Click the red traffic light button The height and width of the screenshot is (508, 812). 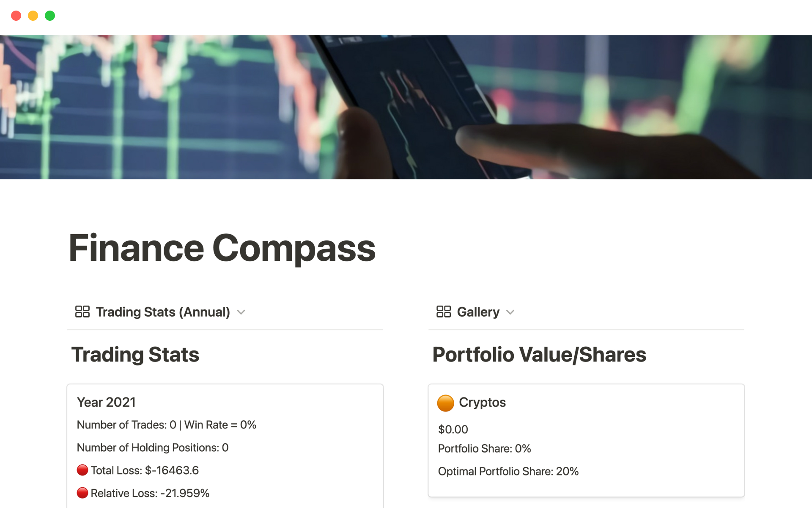pos(16,15)
